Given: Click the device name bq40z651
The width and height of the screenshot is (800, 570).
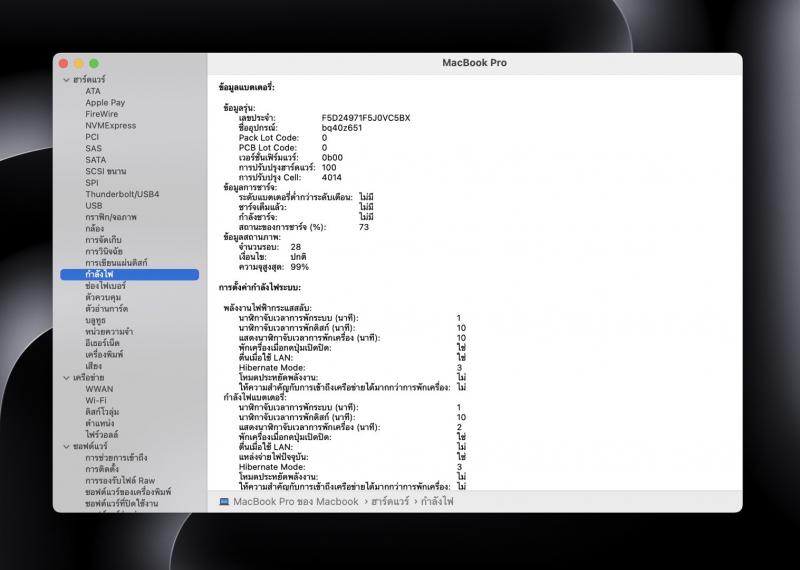Looking at the screenshot, I should pyautogui.click(x=342, y=128).
